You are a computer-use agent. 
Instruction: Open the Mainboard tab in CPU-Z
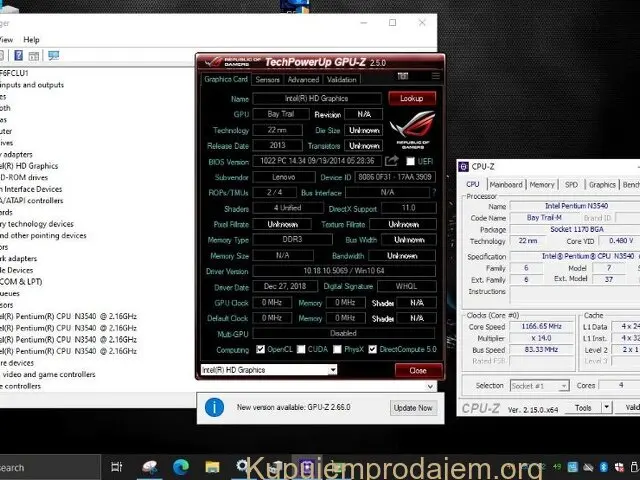coord(505,184)
